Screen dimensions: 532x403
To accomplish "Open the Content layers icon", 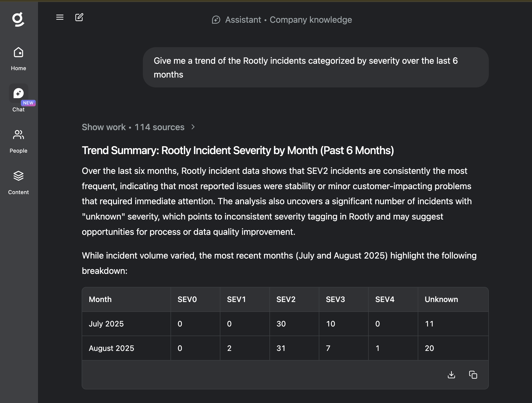I will (x=19, y=176).
